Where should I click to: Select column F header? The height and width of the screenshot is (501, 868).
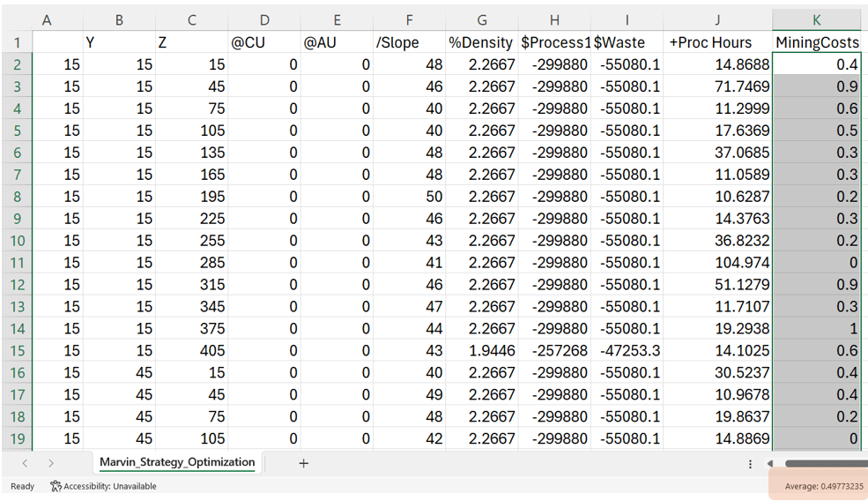[x=409, y=20]
